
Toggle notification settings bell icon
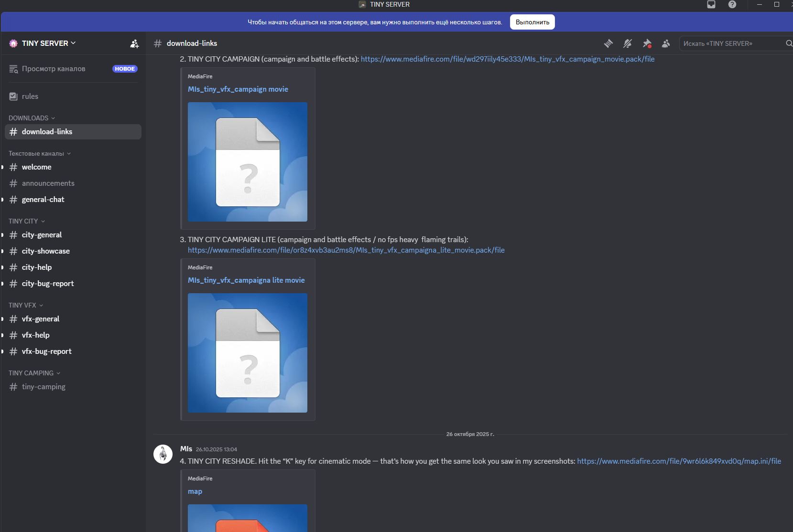tap(628, 43)
